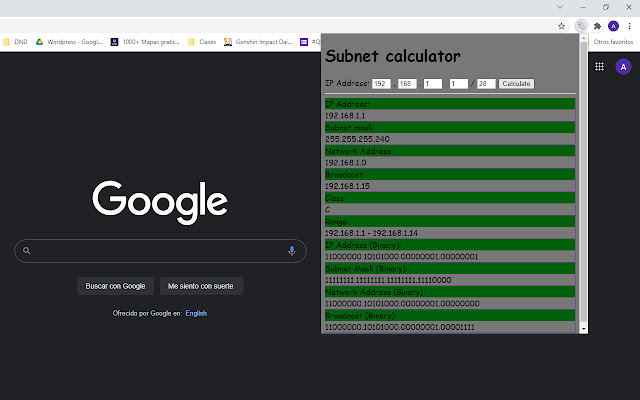
Task: Click the bookmark star icon
Action: (x=561, y=26)
